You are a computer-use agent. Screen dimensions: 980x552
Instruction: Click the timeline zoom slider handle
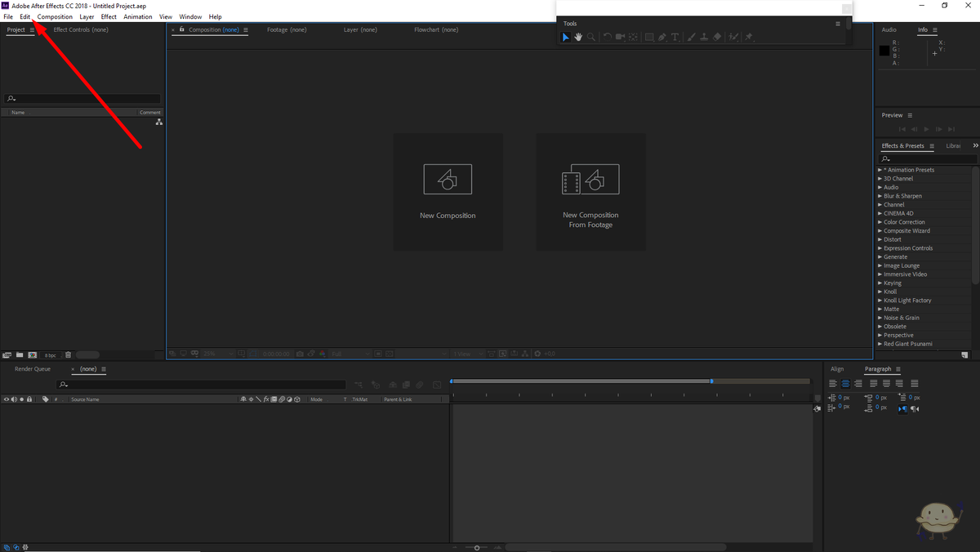click(477, 547)
